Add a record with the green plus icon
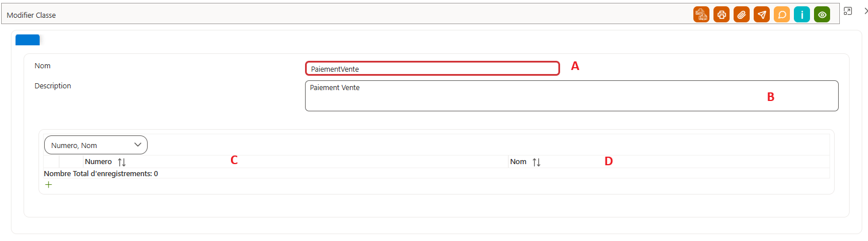The image size is (868, 241). point(48,185)
